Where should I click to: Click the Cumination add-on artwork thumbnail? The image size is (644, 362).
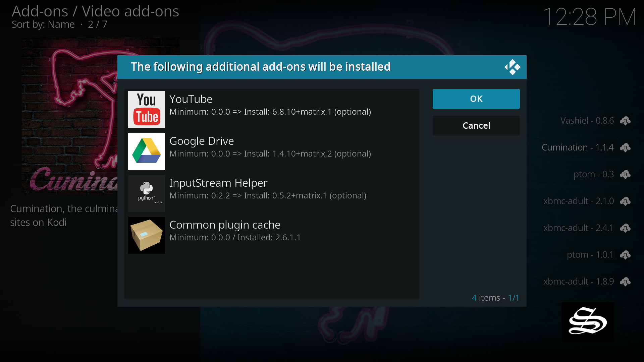pos(69,116)
